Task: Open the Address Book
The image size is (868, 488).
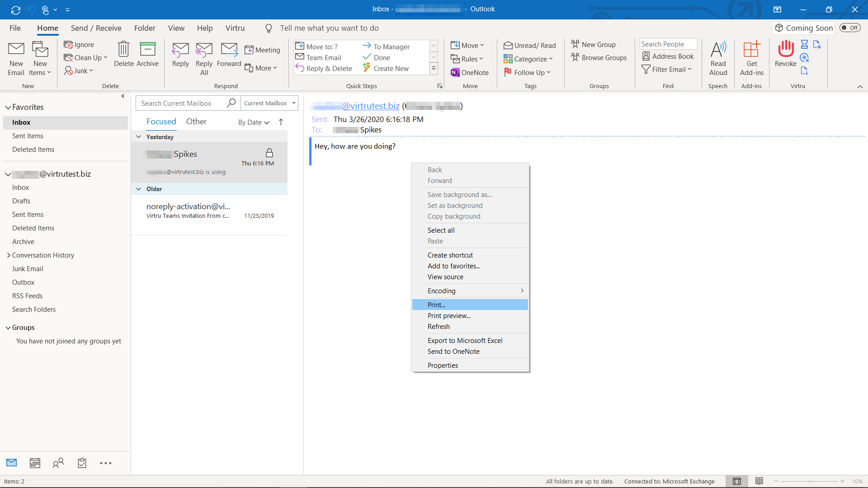Action: point(668,56)
